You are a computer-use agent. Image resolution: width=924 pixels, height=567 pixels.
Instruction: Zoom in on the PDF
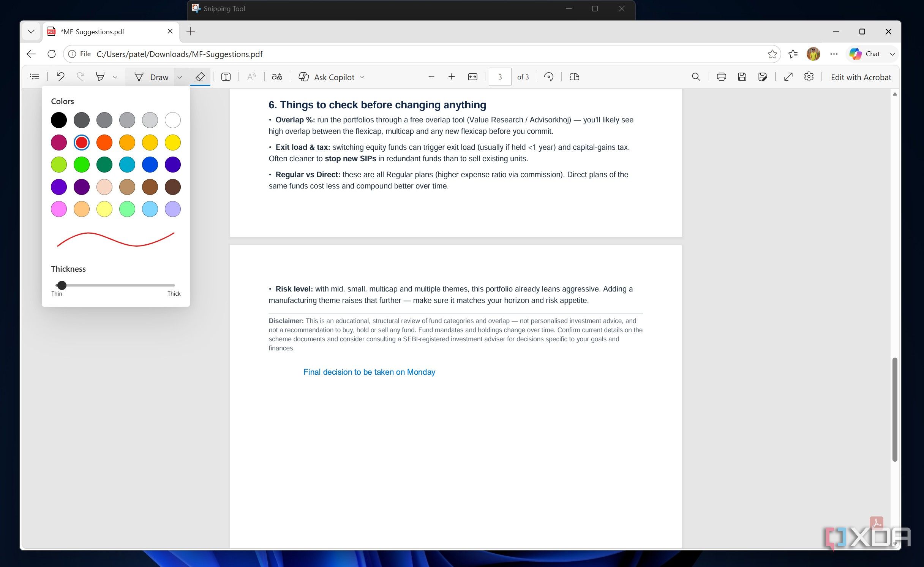click(452, 77)
